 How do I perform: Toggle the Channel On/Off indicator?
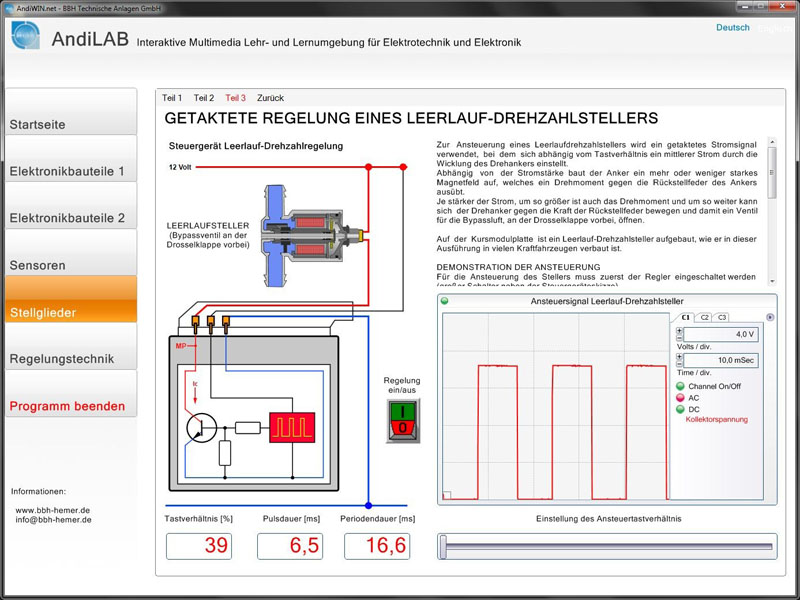coord(680,386)
